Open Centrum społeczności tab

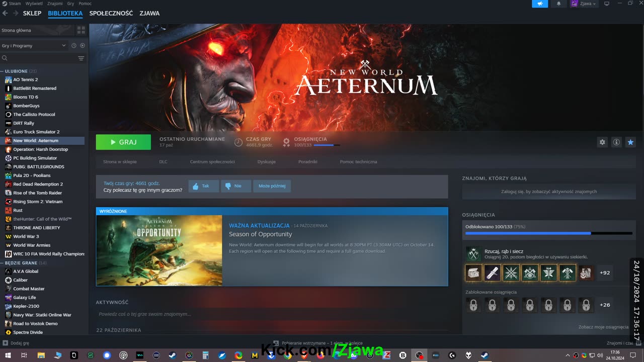click(212, 162)
